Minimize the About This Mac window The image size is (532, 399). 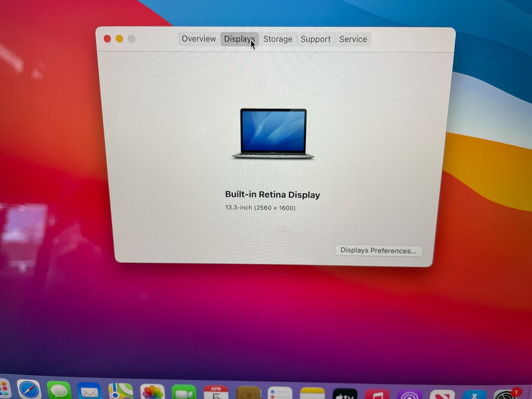119,39
